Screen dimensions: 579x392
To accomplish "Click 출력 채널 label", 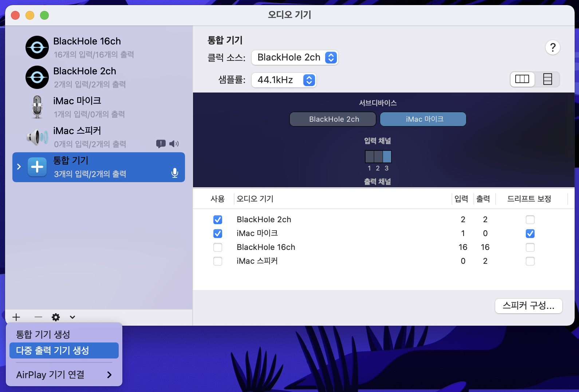I will coord(378,182).
